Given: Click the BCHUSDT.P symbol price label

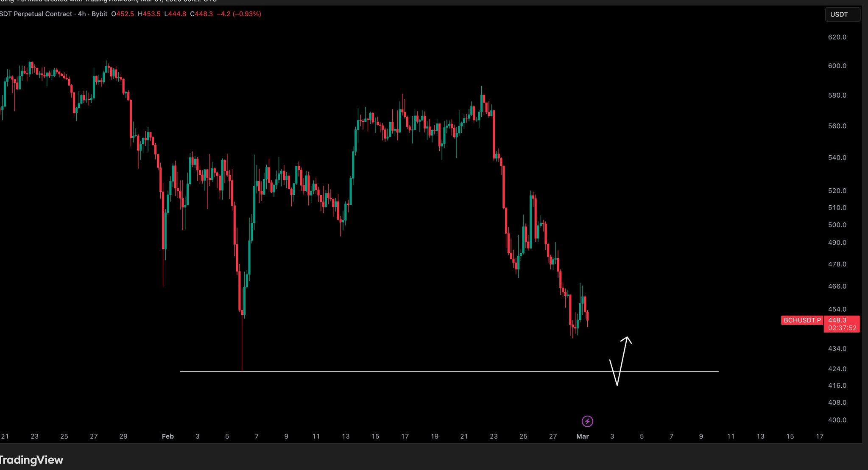Looking at the screenshot, I should pyautogui.click(x=801, y=320).
